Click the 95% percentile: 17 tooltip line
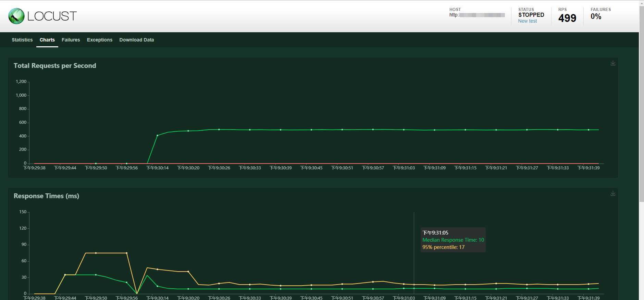 tap(444, 247)
